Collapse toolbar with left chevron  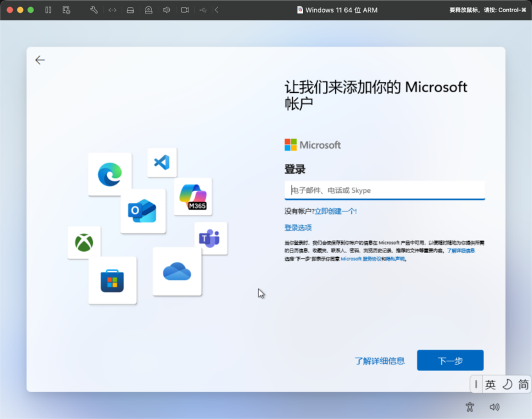click(217, 10)
